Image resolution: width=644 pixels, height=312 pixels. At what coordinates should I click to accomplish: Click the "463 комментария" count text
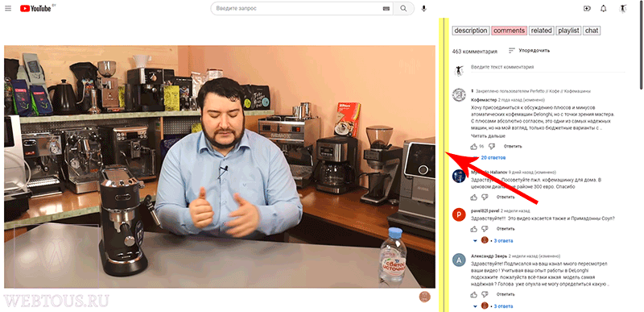pos(475,52)
